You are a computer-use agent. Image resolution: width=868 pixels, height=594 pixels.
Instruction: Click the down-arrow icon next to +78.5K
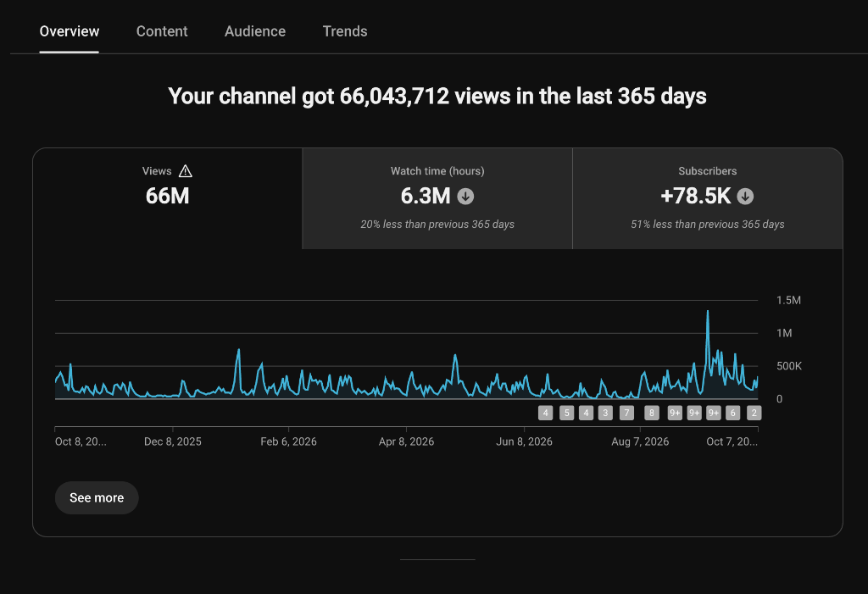[746, 197]
